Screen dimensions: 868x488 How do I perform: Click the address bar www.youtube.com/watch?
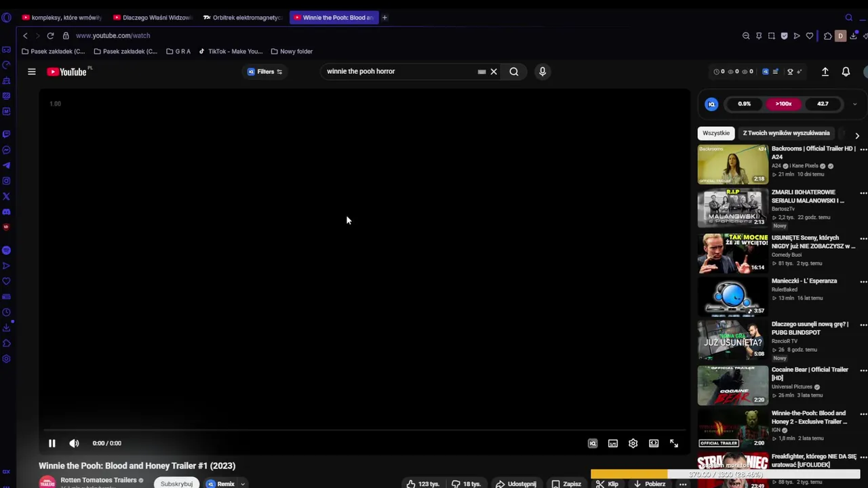[x=113, y=36]
